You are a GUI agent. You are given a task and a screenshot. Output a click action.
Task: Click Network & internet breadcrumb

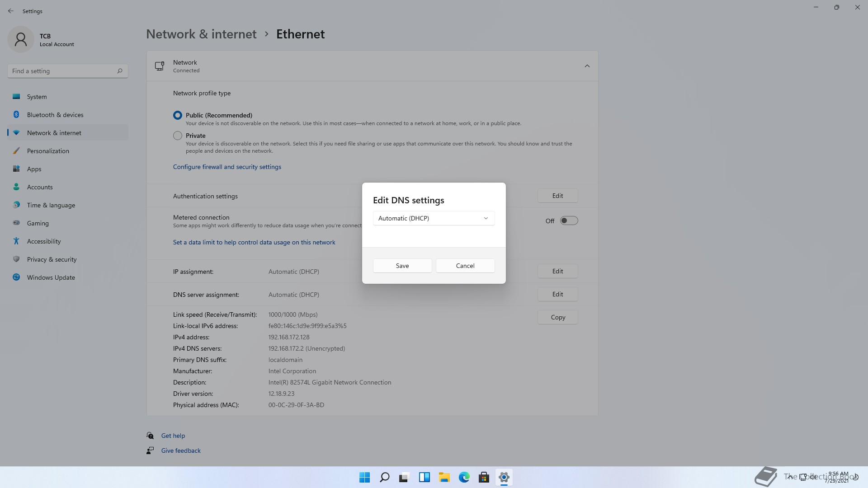pos(201,34)
